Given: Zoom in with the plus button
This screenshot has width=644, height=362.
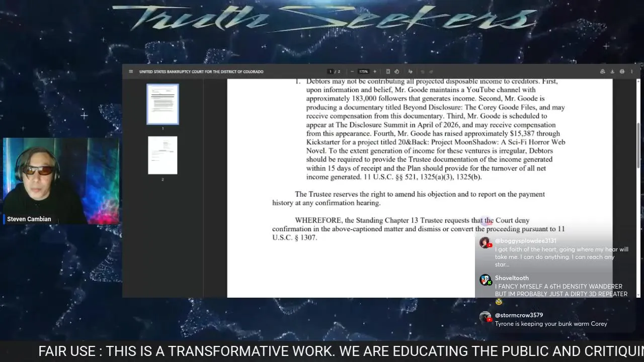Looking at the screenshot, I should 374,71.
